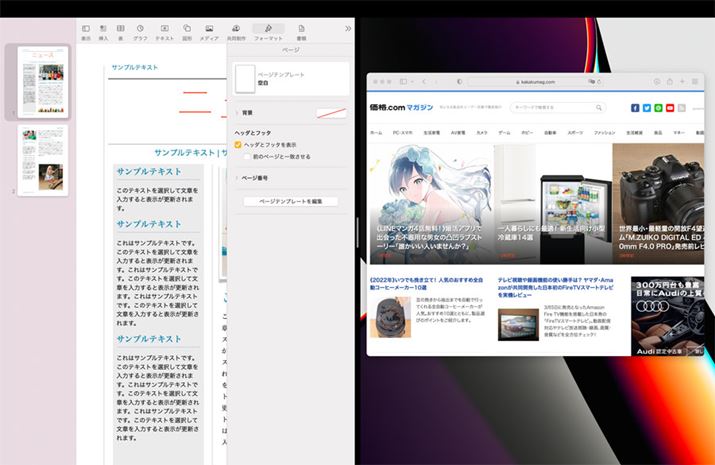715x465 pixels.
Task: Select the page 2 thumbnail in sidebar
Action: click(x=44, y=160)
